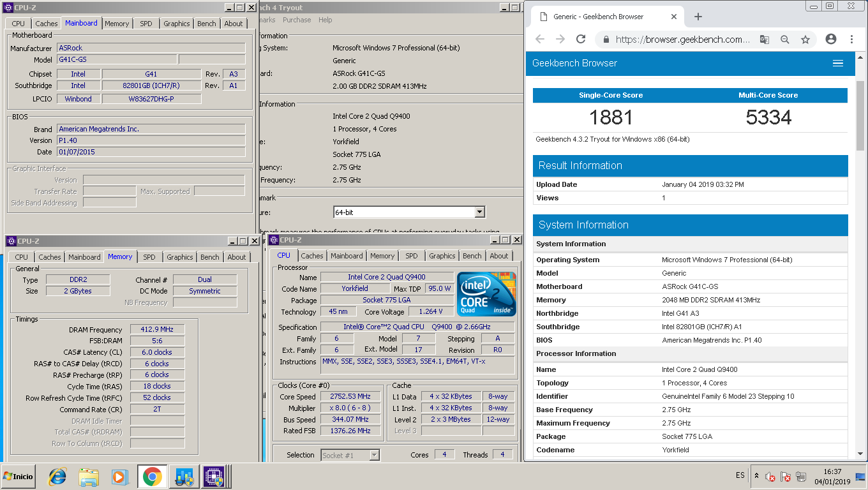The height and width of the screenshot is (490, 868).
Task: Open Bench tab in Memory CPU-Z window
Action: point(210,257)
